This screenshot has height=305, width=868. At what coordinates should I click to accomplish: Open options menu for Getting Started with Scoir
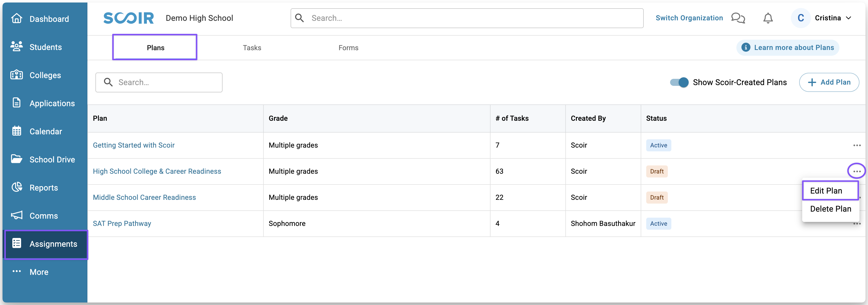pos(856,145)
